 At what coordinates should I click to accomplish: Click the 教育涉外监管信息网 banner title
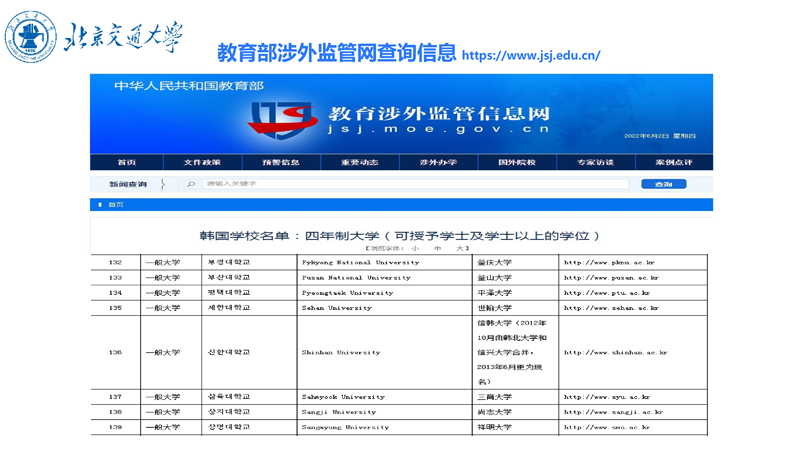[x=439, y=113]
